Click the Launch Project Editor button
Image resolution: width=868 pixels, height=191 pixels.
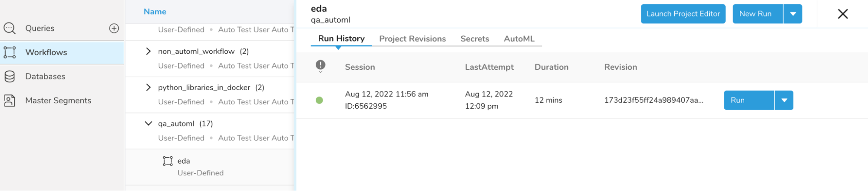[x=683, y=14]
